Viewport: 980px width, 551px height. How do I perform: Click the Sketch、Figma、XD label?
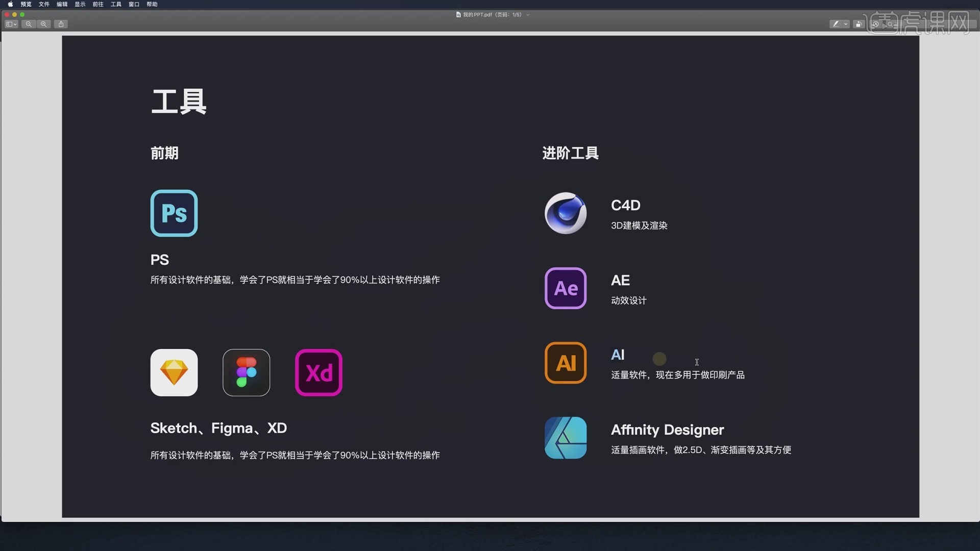pos(218,428)
